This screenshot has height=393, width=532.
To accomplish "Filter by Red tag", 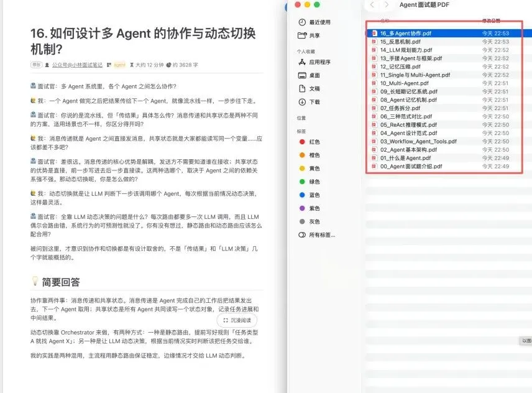I will tap(310, 142).
